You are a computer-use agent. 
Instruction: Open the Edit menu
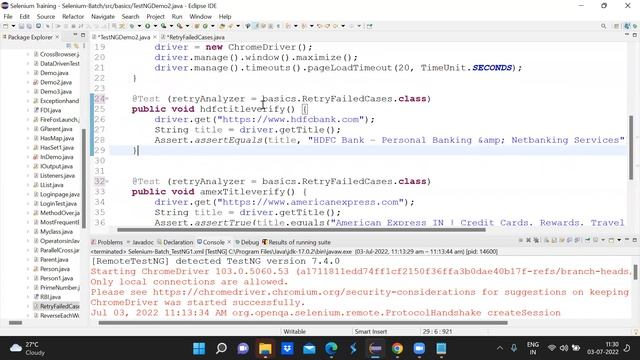click(24, 16)
